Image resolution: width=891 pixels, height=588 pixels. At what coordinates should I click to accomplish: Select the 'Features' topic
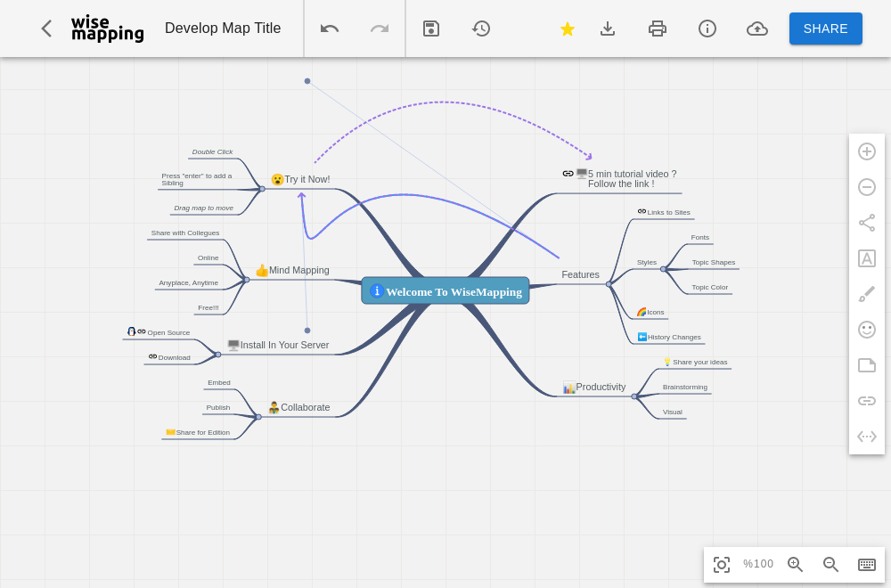click(x=580, y=275)
